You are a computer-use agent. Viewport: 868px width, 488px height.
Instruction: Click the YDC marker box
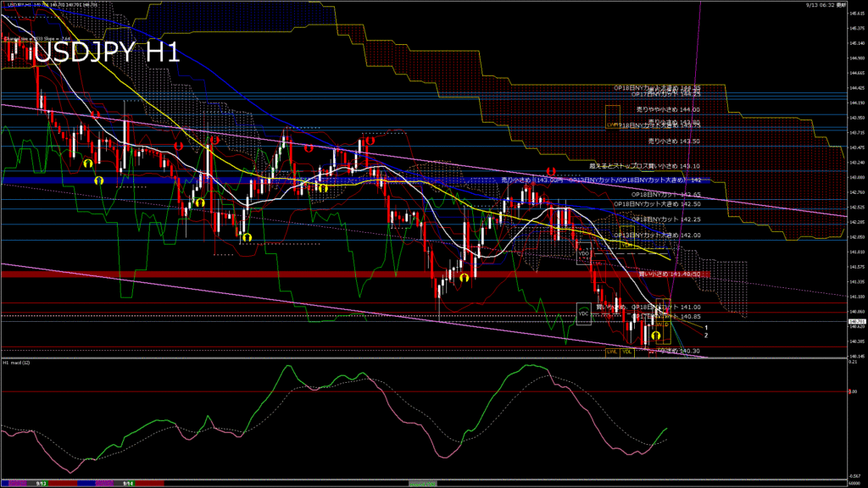tap(583, 313)
